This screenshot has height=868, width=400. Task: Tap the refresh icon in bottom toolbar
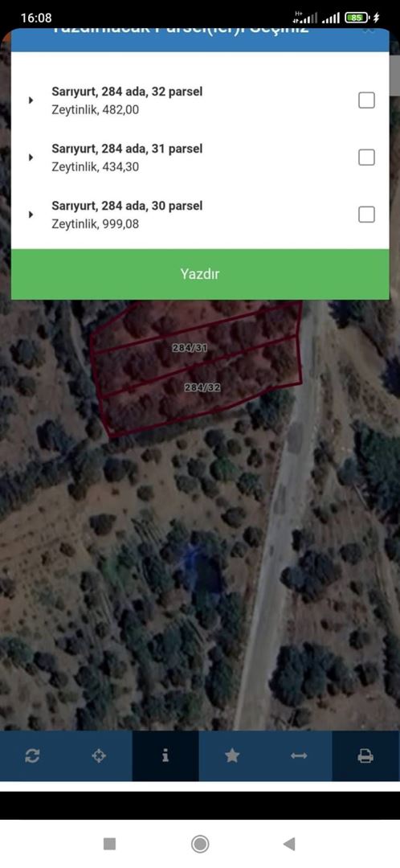coord(32,755)
